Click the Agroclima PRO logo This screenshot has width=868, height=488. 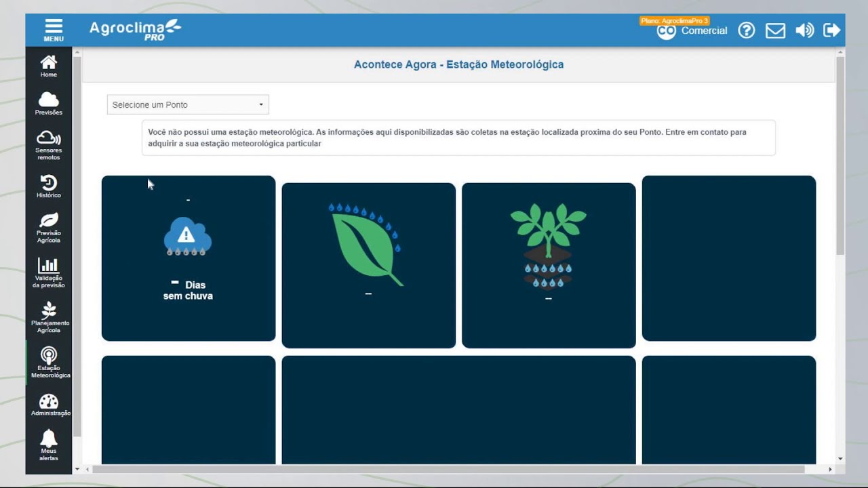pos(135,30)
